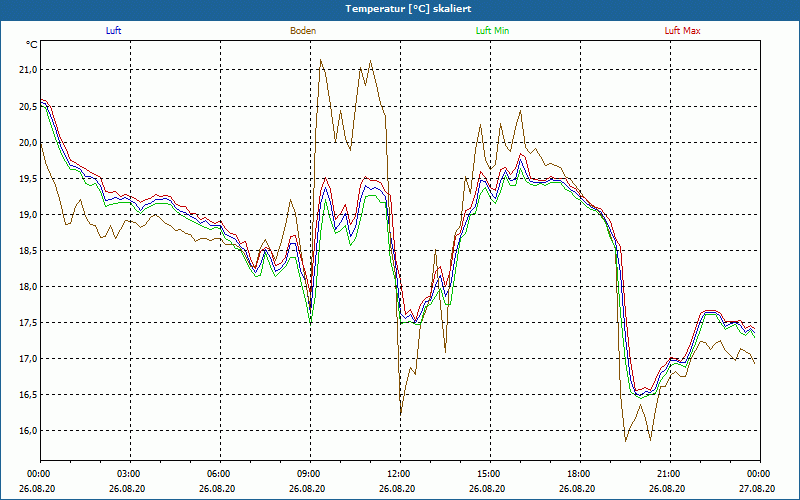Viewport: 800px width, 500px height.
Task: Click the 19,5 y-axis value
Action: pyautogui.click(x=29, y=179)
